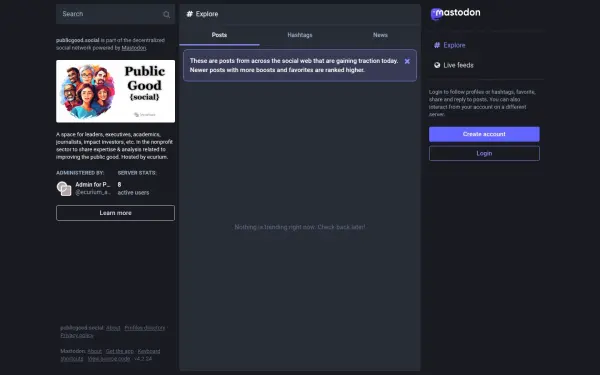
Task: Click the v4.2.24 version text
Action: 143,359
